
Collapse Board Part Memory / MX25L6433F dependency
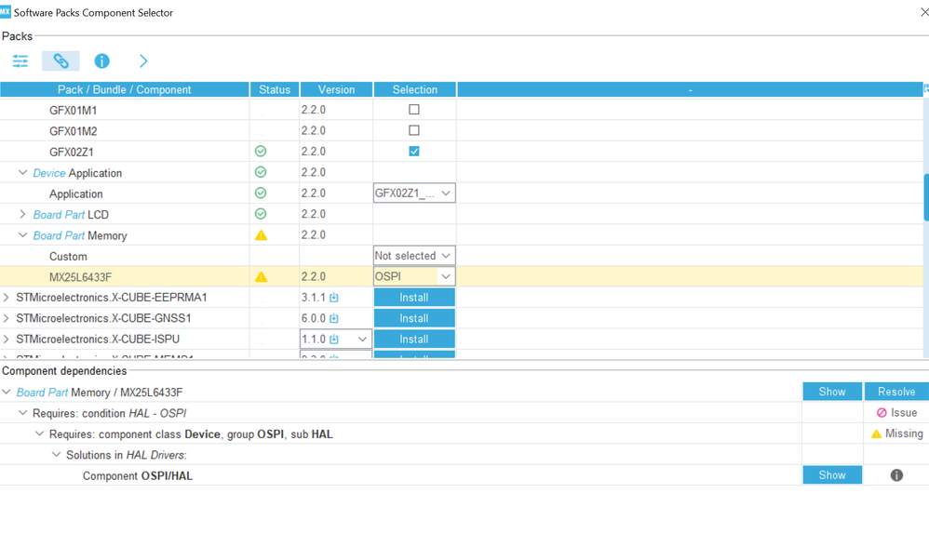point(6,392)
